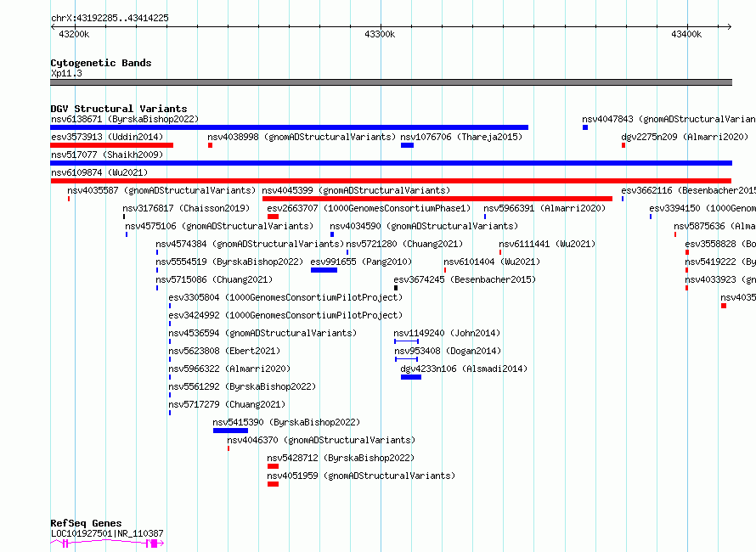Click nsv5717279 (Chuang2021) label
This screenshot has height=552, width=756.
point(227,404)
